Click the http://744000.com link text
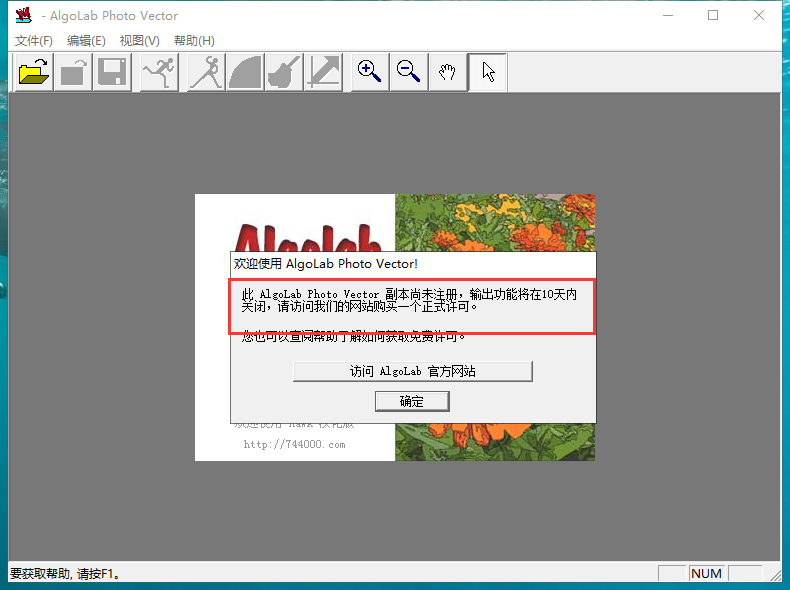The image size is (790, 590). (x=294, y=444)
